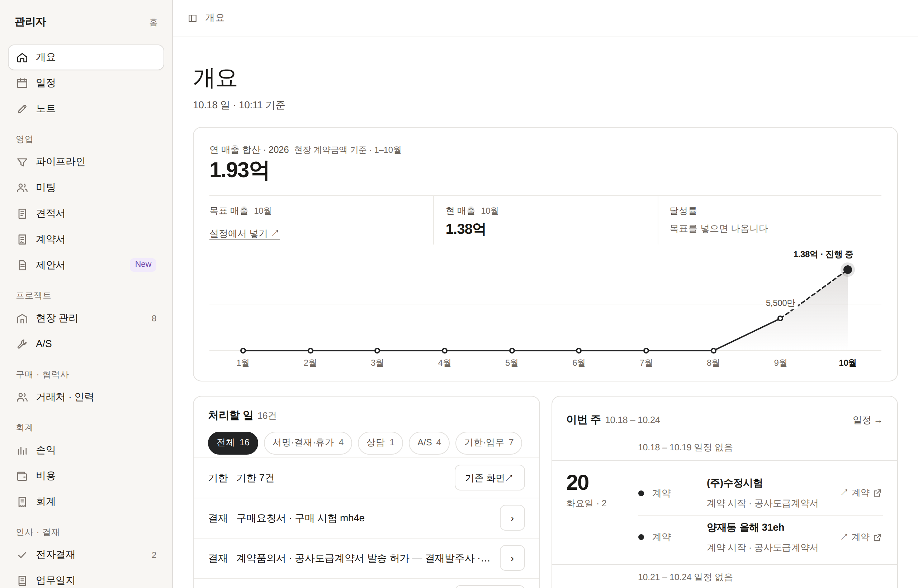
Task: Click the 1.38억 현 매출 value
Action: pos(465,229)
